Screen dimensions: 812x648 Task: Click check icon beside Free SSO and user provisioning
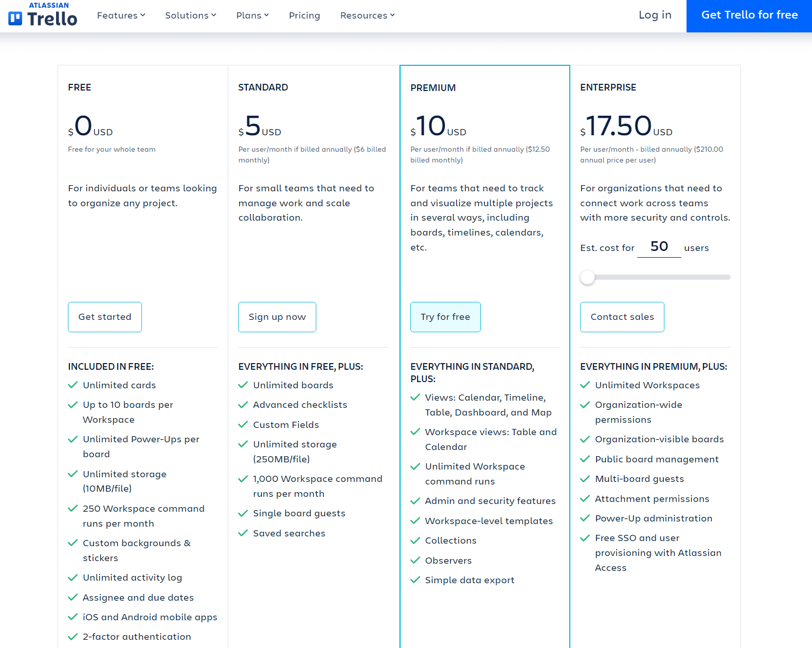(585, 538)
